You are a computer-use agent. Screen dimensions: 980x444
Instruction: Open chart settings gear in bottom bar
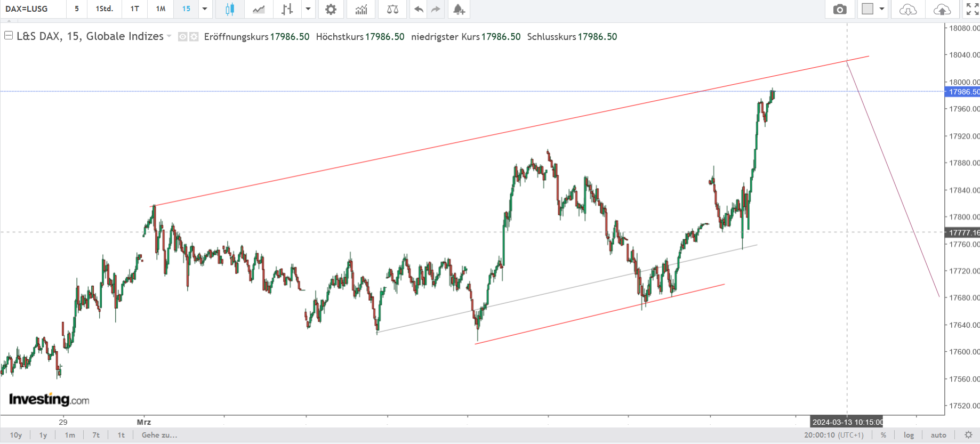click(968, 435)
